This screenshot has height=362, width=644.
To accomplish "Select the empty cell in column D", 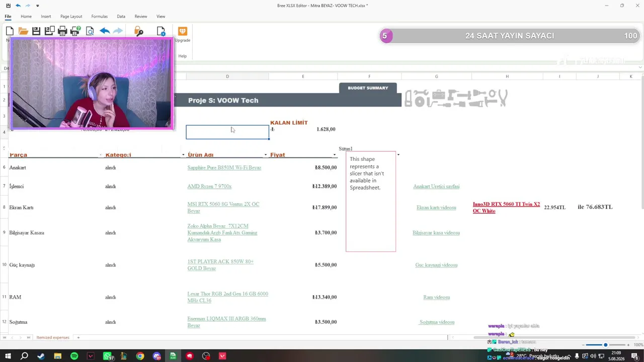I will (x=227, y=132).
